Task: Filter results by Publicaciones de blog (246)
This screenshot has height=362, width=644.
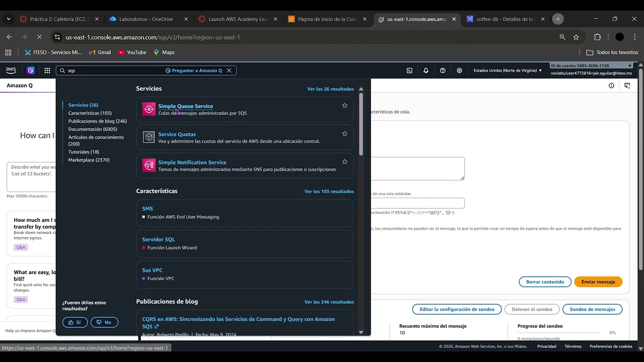Action: pos(98,121)
